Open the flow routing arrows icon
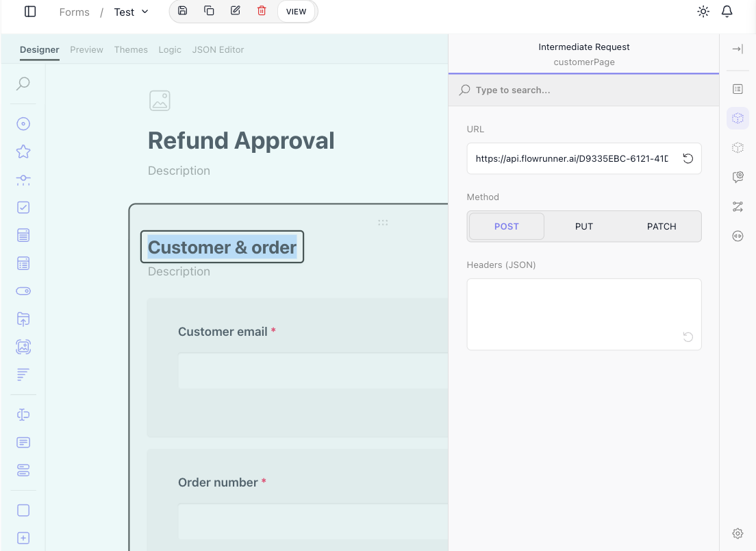756x551 pixels. pos(738,207)
